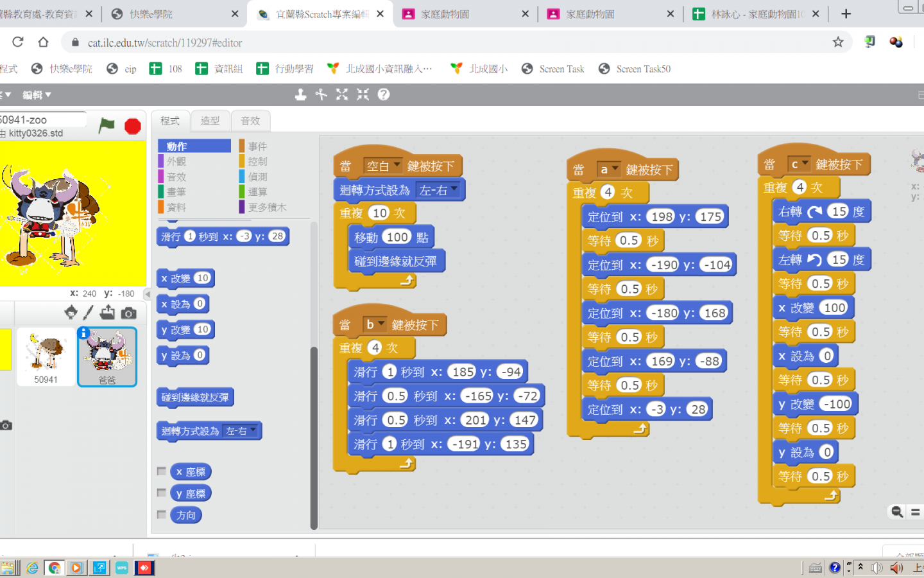The image size is (924, 578).
Task: Switch to 林詠心 - 家庭動物園 browser tab
Action: [755, 13]
